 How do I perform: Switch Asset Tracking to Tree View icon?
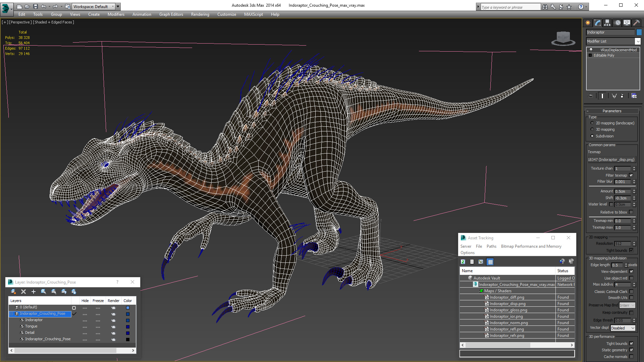[481, 262]
